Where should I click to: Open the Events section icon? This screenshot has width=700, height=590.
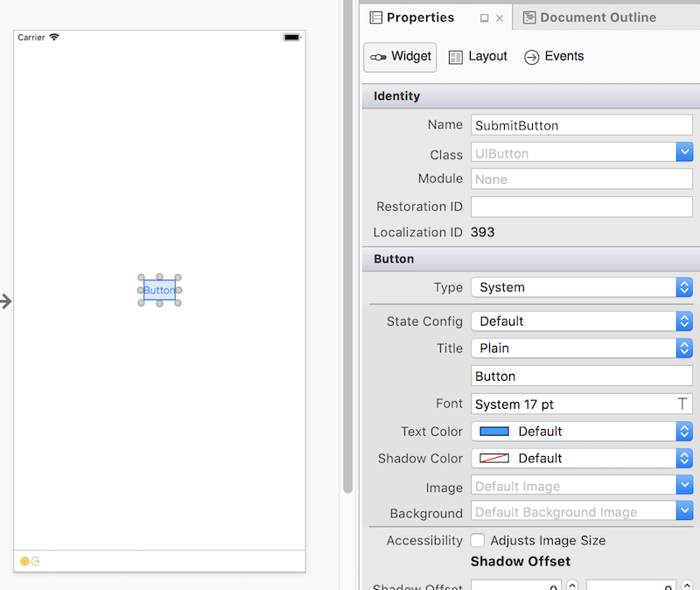pyautogui.click(x=530, y=56)
